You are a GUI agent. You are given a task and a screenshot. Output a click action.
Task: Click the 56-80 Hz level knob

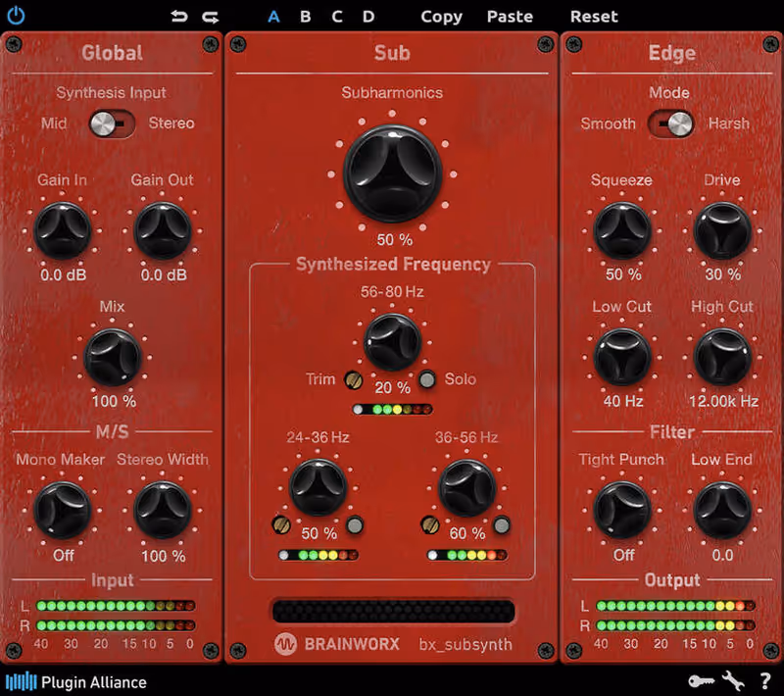tap(392, 342)
